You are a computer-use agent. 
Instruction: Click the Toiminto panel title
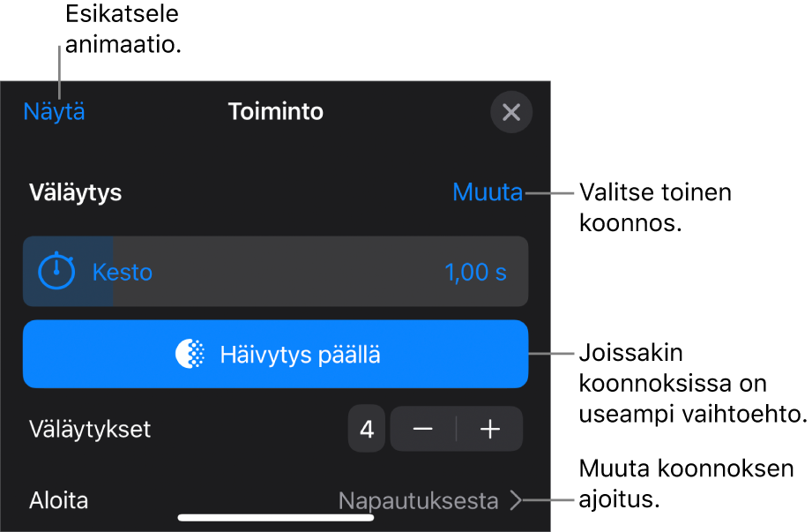tap(275, 112)
